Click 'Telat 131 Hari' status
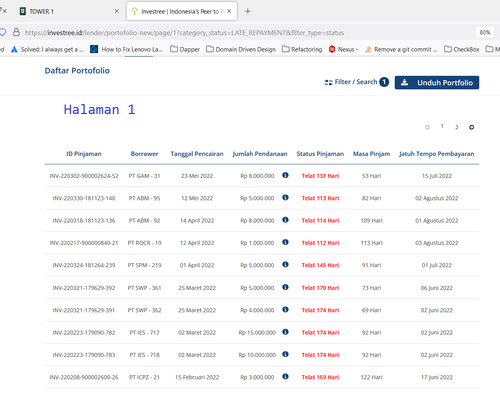Screen dimensions: 500x404 click(x=320, y=176)
